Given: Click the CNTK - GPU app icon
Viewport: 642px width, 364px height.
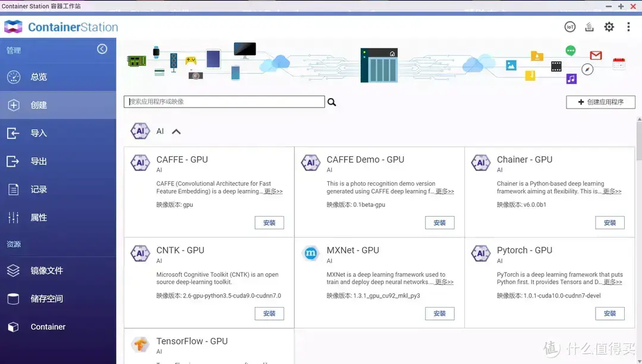Looking at the screenshot, I should [x=140, y=254].
